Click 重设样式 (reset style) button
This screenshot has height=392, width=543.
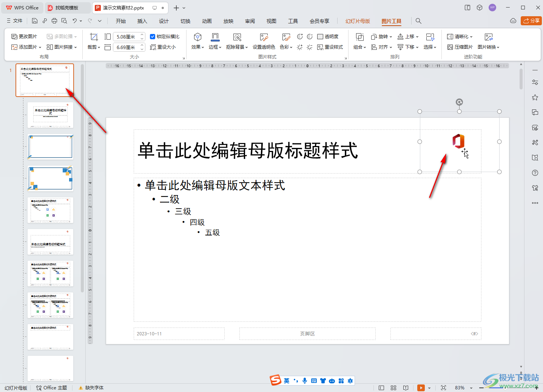click(330, 47)
